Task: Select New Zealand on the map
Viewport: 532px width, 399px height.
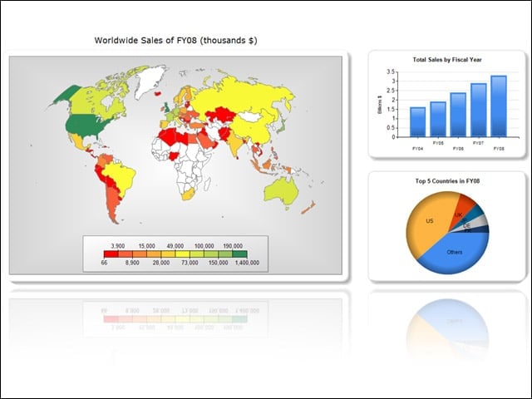Action: coord(308,208)
